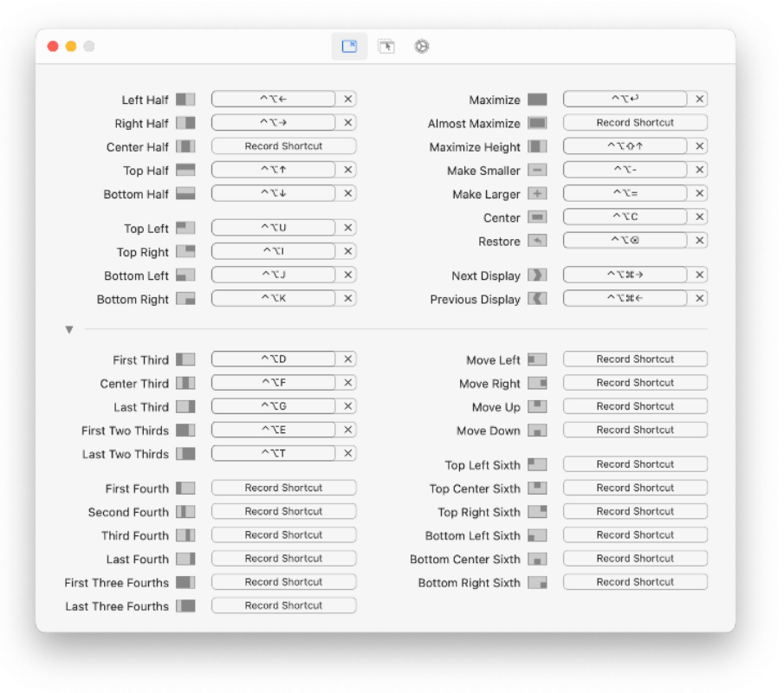Click the Restore arrow icon
This screenshot has height=693, width=784.
537,241
